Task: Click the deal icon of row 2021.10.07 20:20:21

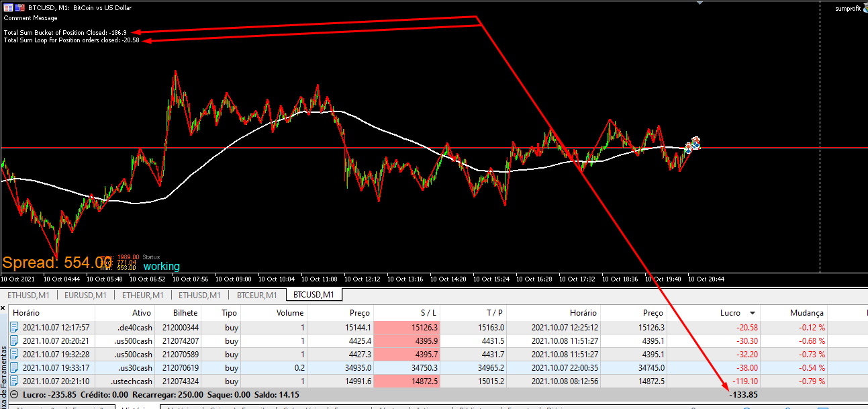Action: [15, 341]
